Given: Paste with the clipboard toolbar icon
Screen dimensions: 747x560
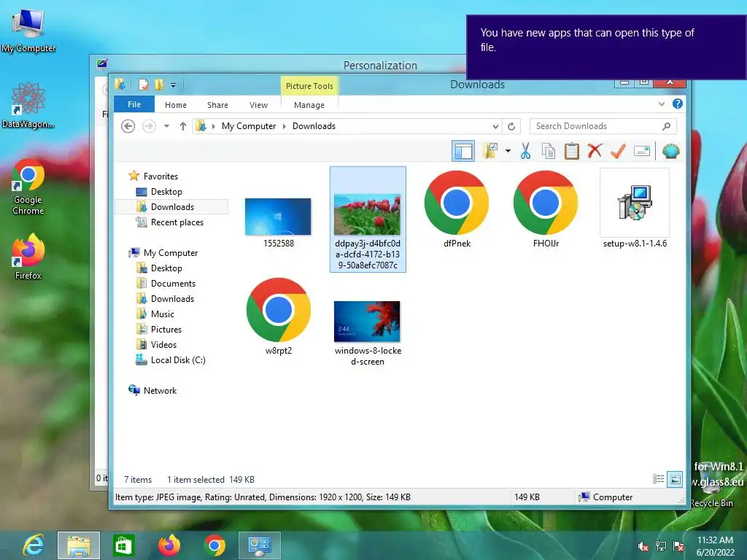Looking at the screenshot, I should pos(572,152).
